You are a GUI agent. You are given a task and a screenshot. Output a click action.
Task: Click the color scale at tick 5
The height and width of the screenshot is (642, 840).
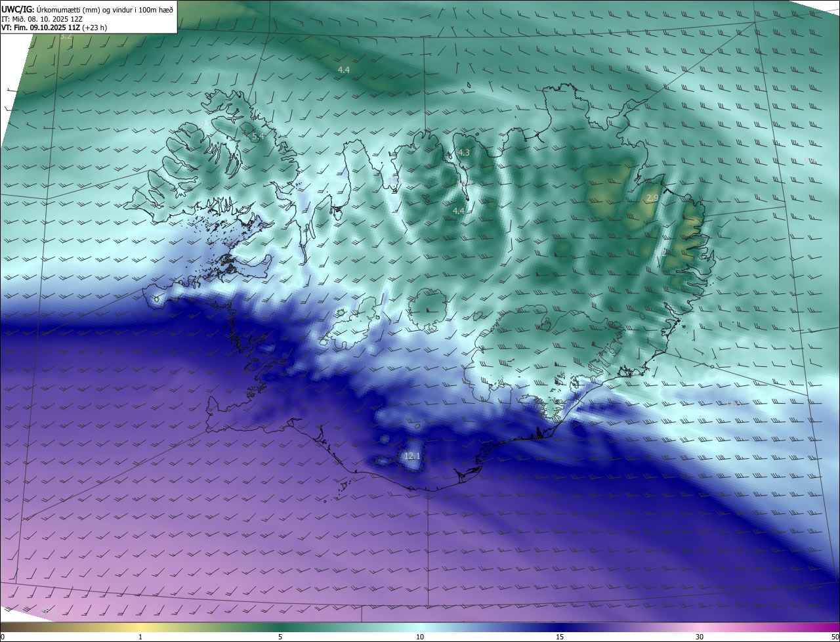pos(280,637)
